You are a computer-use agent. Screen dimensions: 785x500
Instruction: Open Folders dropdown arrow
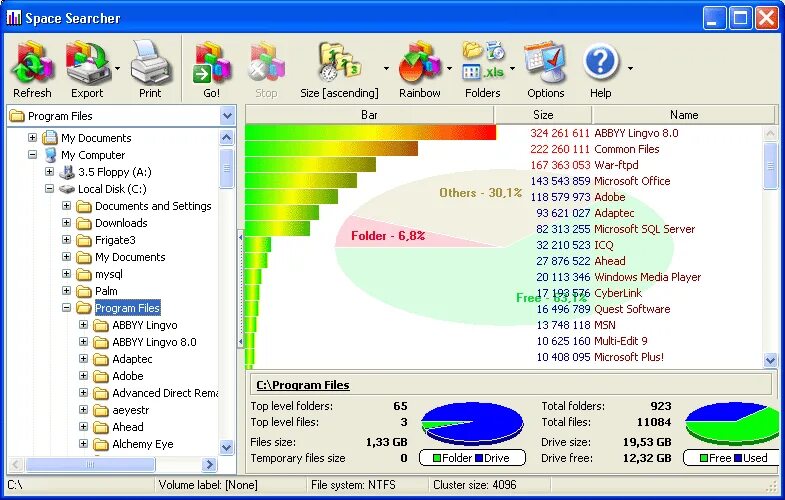(512, 68)
